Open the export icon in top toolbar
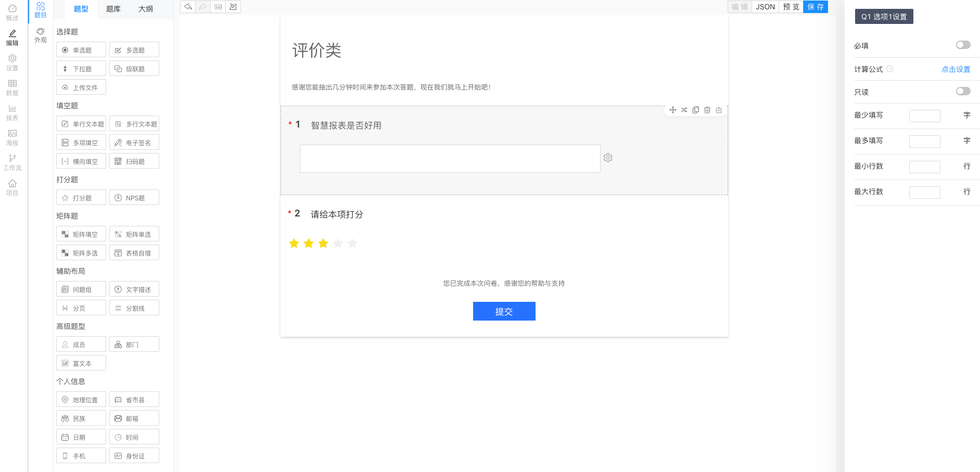This screenshot has width=980, height=472. 233,7
